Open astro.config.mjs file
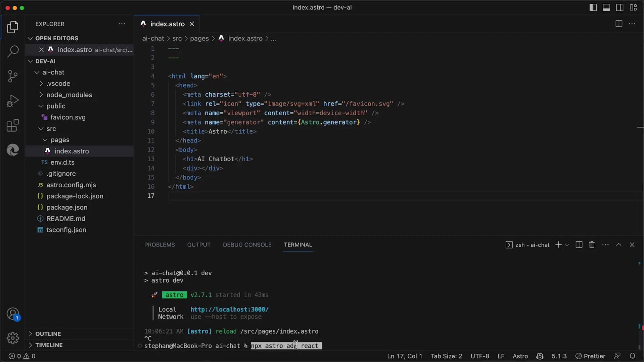This screenshot has width=644, height=362. (x=79, y=185)
